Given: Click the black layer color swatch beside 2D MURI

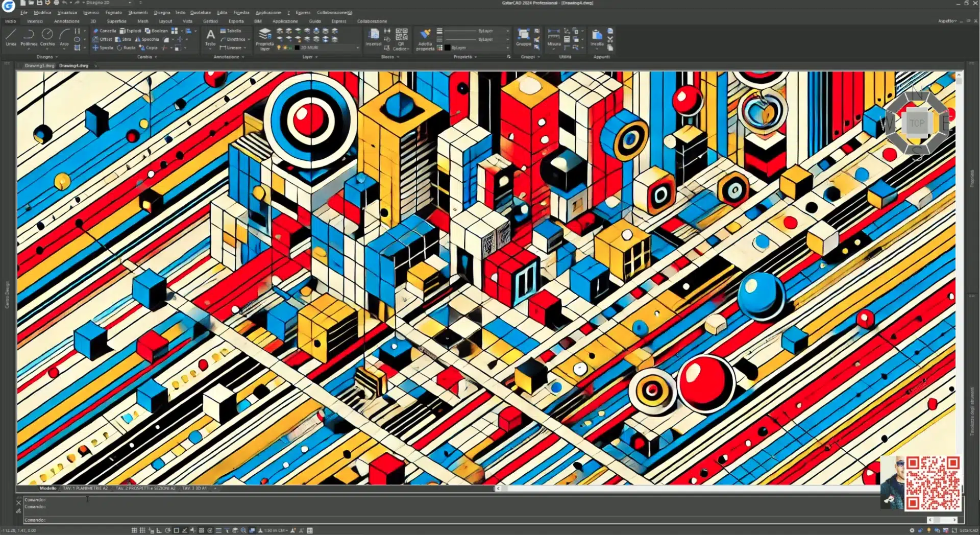Looking at the screenshot, I should pyautogui.click(x=297, y=47).
